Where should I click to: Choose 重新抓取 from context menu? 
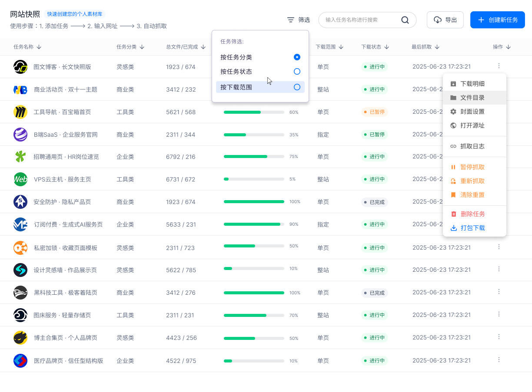(475, 181)
